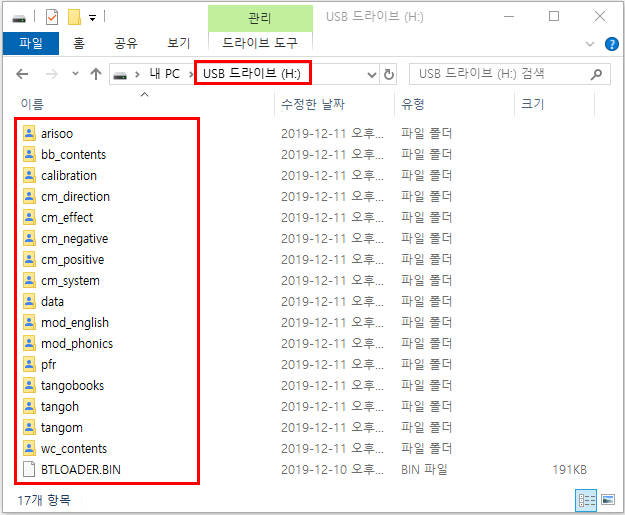Switch to the 공유 ribbon tab
Image resolution: width=625 pixels, height=515 pixels.
tap(126, 43)
